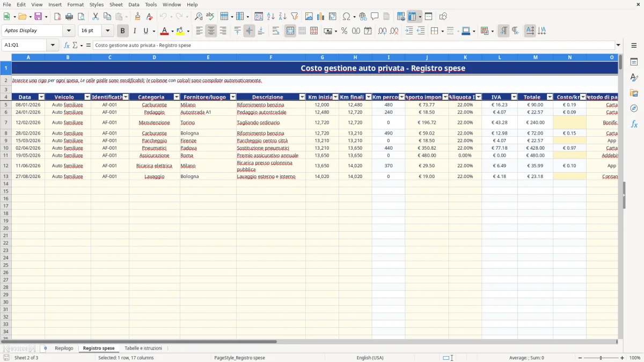The image size is (644, 362).
Task: Open the Font Name dropdown
Action: [69, 31]
